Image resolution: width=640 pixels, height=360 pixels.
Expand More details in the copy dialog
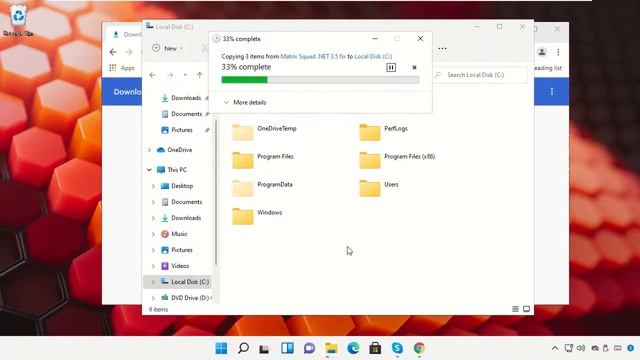pos(245,102)
